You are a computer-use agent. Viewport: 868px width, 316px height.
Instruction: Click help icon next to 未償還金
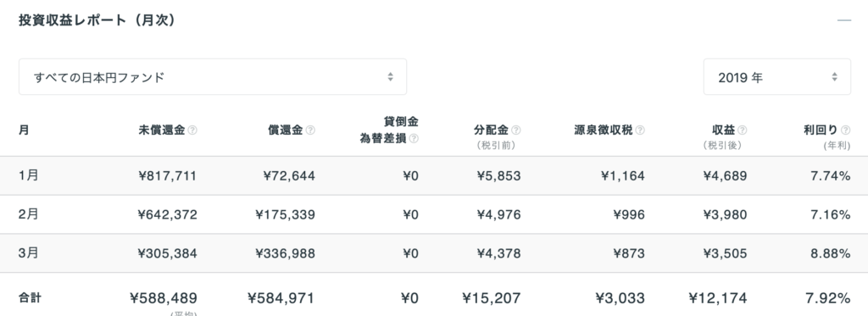tap(192, 130)
